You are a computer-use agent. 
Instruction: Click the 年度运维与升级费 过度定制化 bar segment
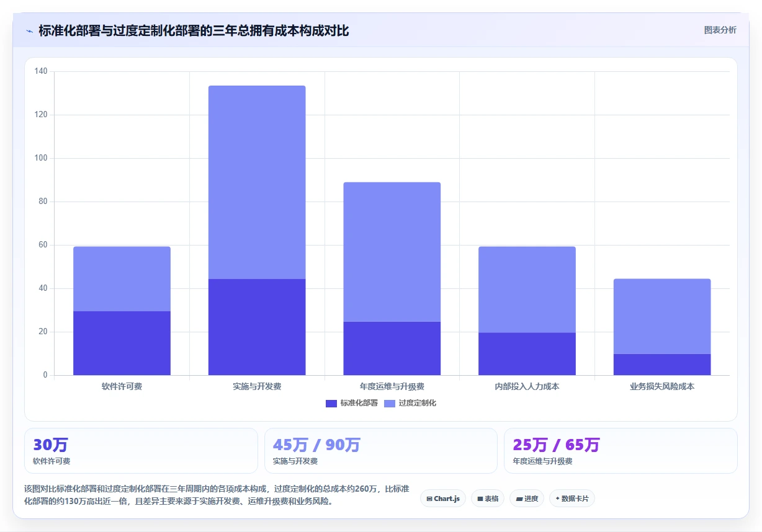pos(392,252)
